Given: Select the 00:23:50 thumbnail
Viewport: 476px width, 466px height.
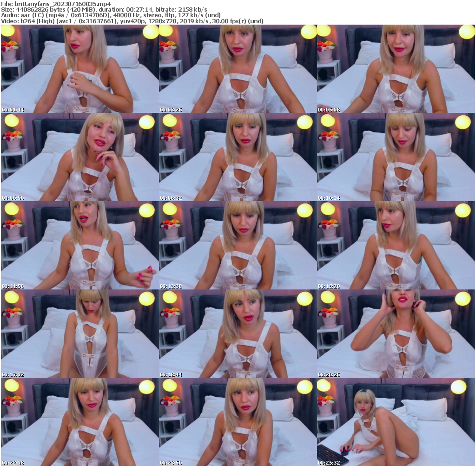Looking at the screenshot, I should point(238,420).
